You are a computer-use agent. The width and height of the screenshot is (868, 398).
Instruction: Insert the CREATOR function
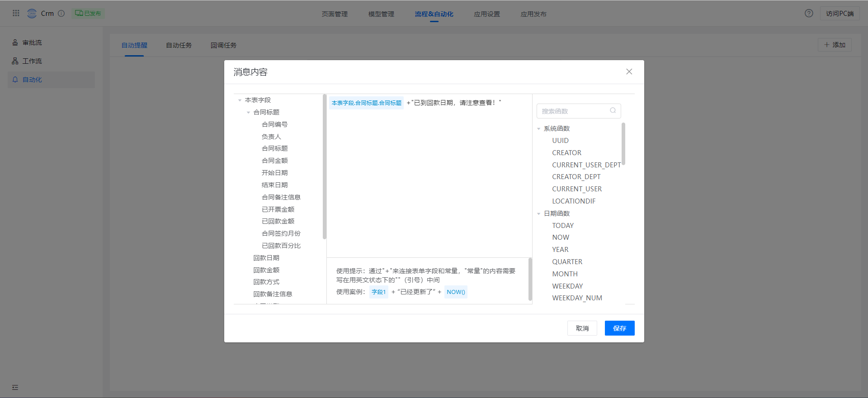click(x=566, y=153)
